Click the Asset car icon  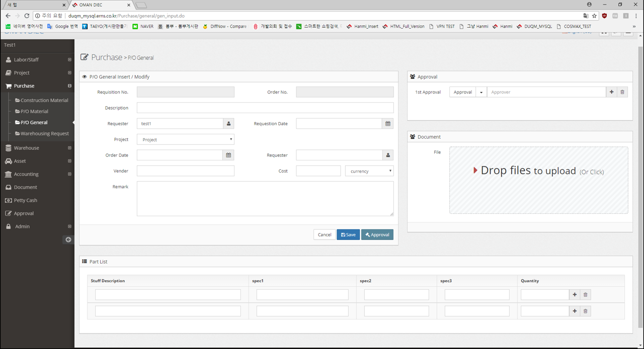tap(9, 161)
